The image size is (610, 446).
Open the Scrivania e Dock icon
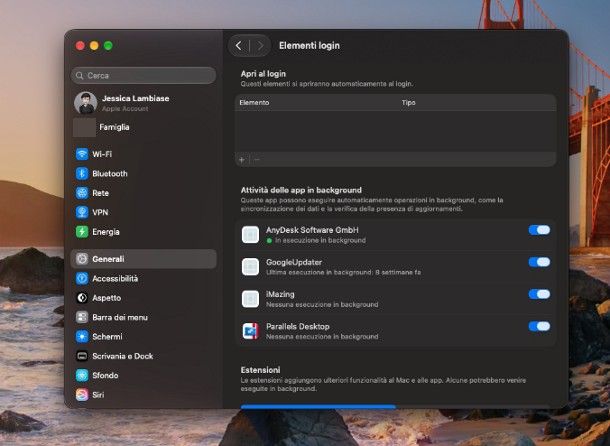tap(82, 356)
